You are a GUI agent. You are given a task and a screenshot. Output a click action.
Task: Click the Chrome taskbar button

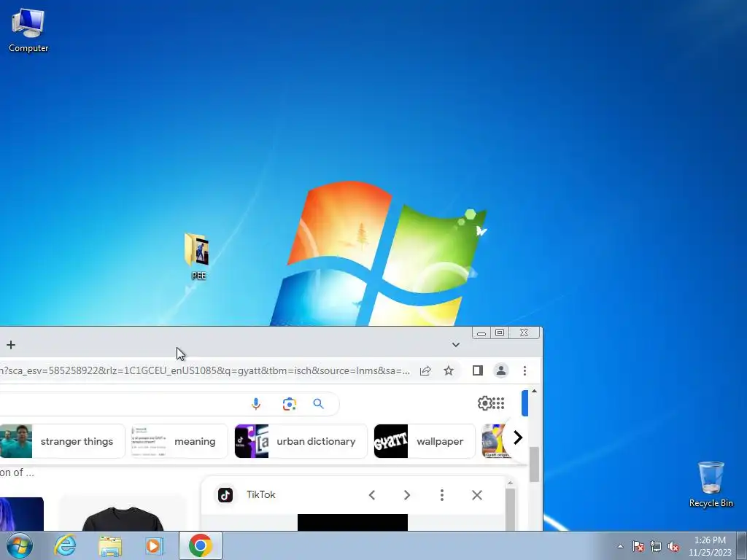pos(200,545)
